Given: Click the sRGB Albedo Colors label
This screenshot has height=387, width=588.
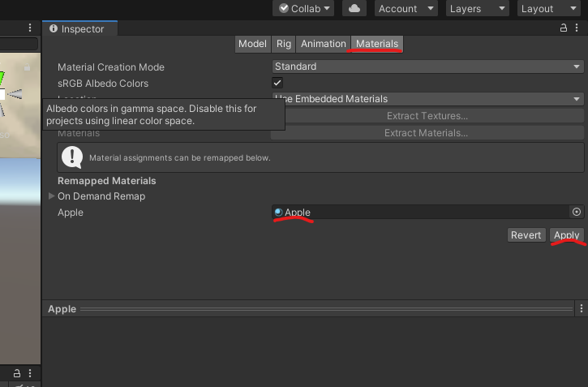Looking at the screenshot, I should [103, 84].
